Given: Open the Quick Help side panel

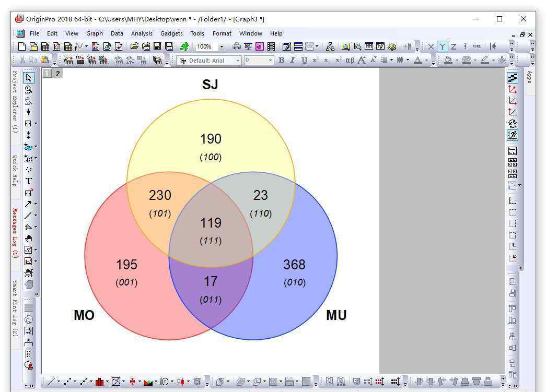Looking at the screenshot, I should [15, 171].
